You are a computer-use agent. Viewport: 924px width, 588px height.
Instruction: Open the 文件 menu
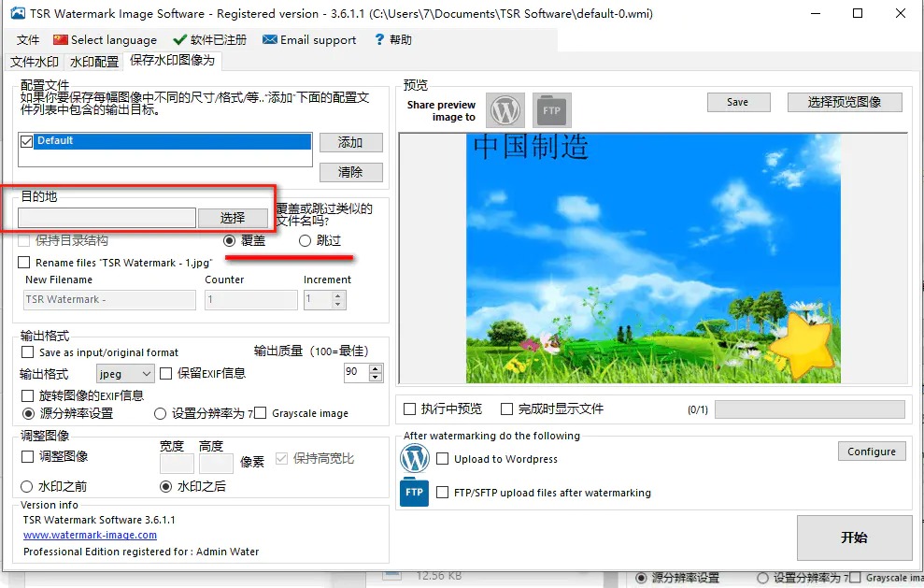tap(28, 40)
